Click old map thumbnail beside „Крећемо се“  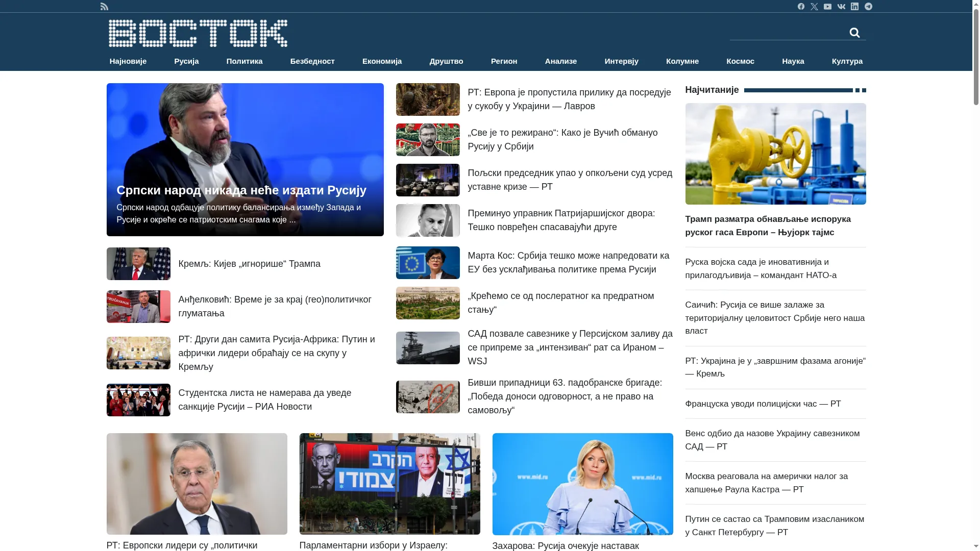(x=428, y=303)
